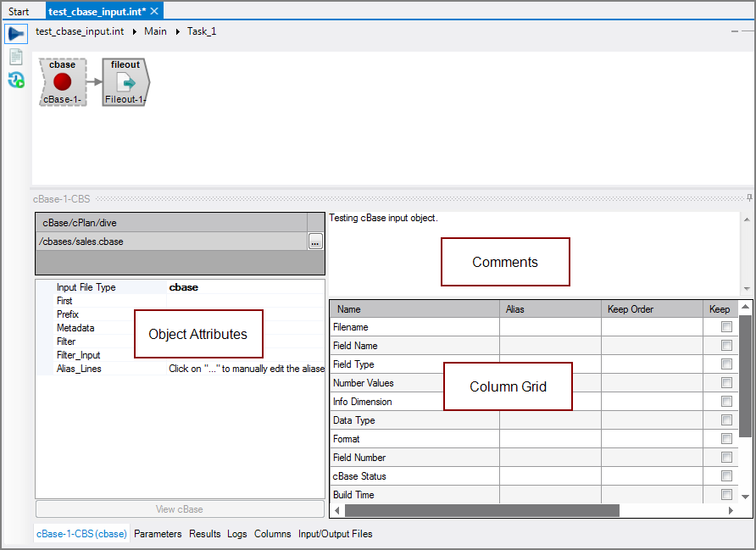756x550 pixels.
Task: Click the View cBase button
Action: [x=179, y=509]
